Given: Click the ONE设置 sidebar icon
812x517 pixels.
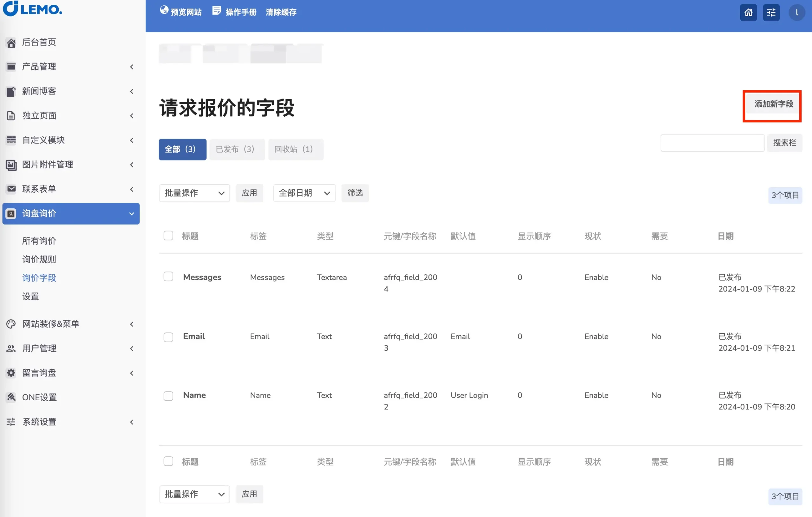Looking at the screenshot, I should 11,397.
